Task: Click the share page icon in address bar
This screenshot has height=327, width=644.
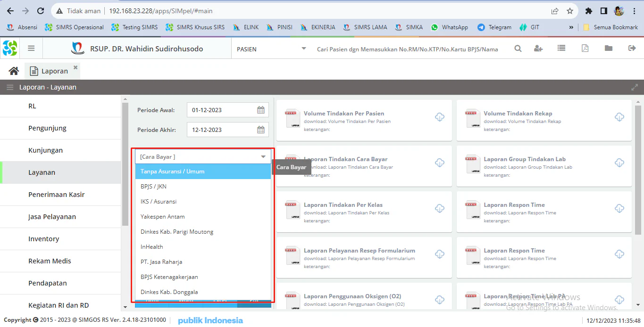Action: 555,11
